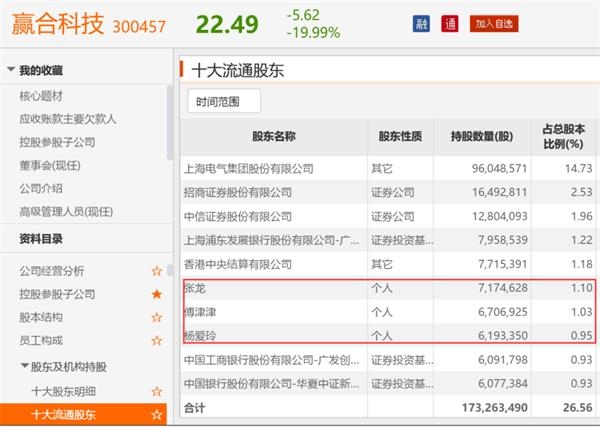Click the share count 7,174,628
Viewport: 600px width, 427px height.
pos(503,288)
